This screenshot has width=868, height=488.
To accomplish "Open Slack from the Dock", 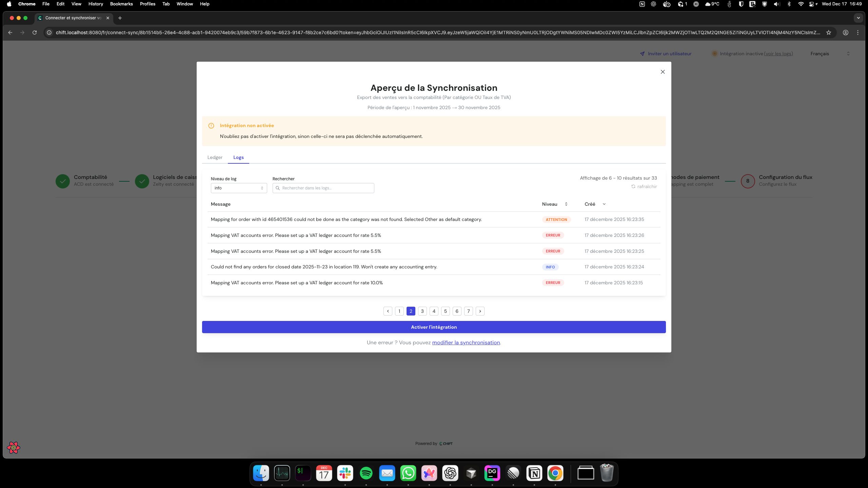I will [345, 473].
